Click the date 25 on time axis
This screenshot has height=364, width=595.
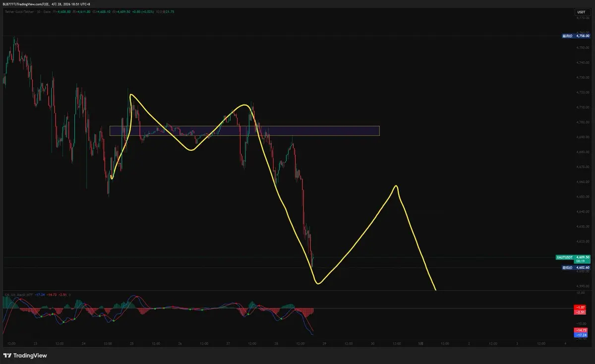click(132, 343)
